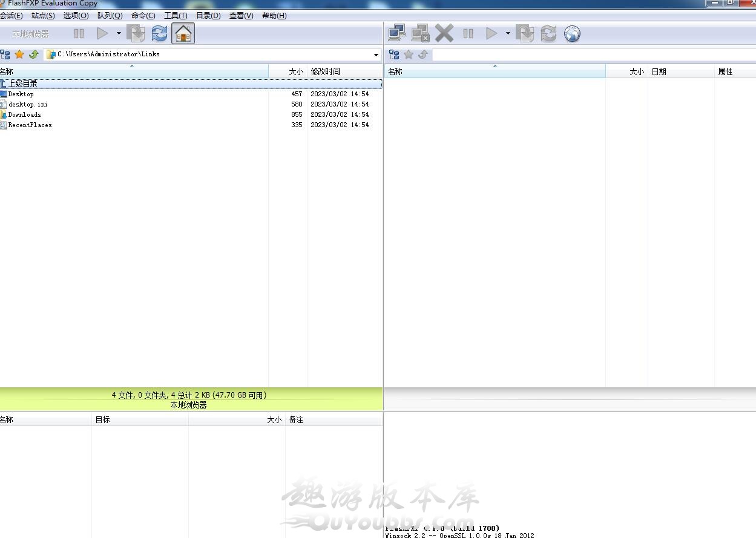Open the 选项(O) menu

(76, 16)
